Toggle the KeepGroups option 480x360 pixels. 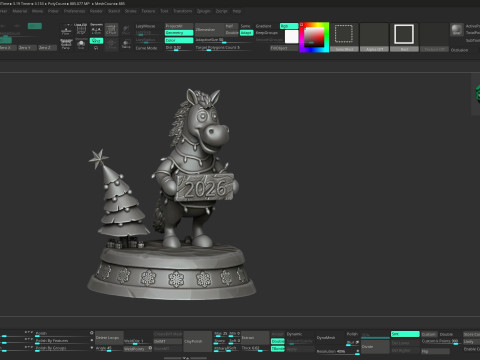[267, 33]
